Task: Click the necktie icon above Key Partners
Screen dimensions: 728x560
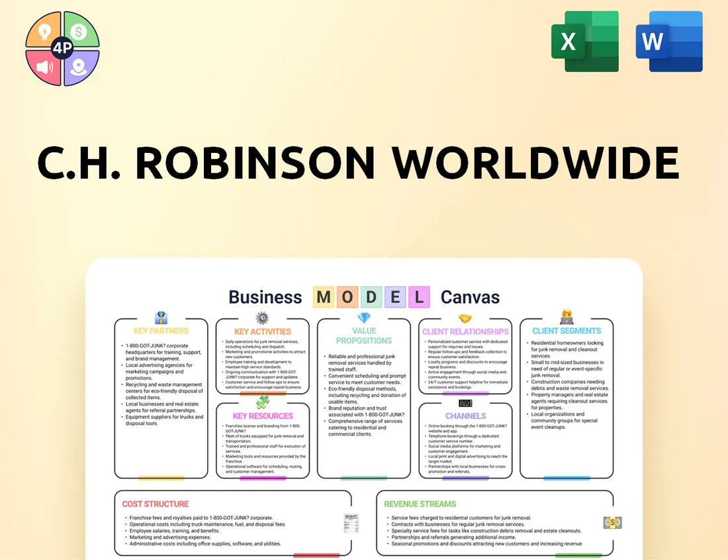Action: [161, 318]
